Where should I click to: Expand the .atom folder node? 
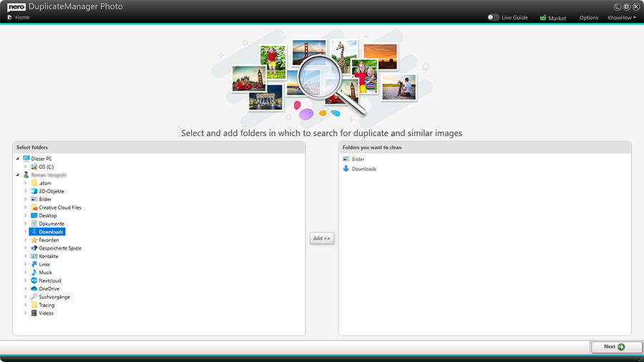click(x=26, y=183)
